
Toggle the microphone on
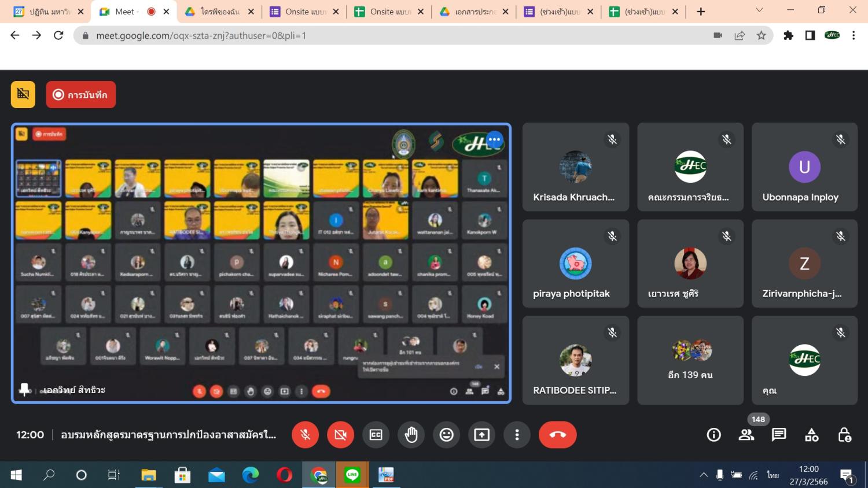(x=305, y=435)
